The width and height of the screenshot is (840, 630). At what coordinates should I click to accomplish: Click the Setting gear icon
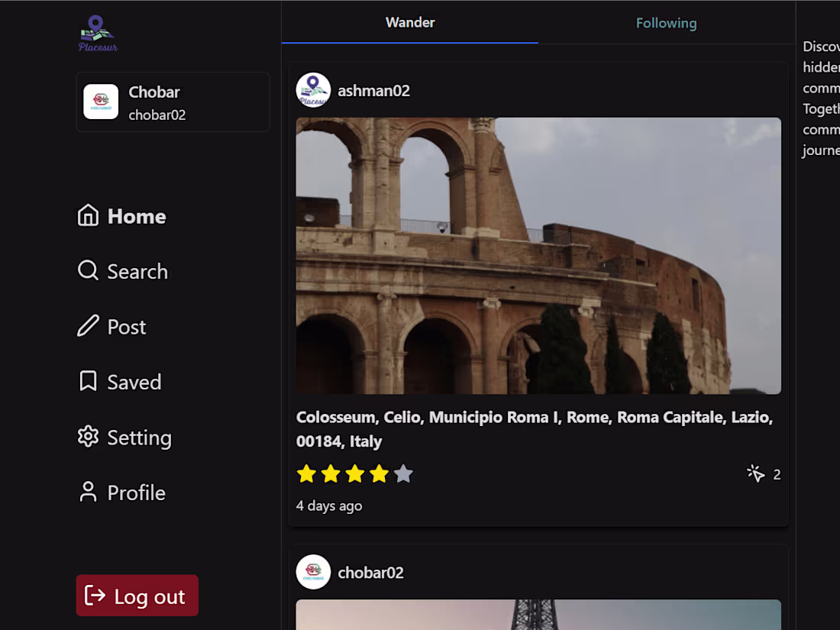point(87,437)
